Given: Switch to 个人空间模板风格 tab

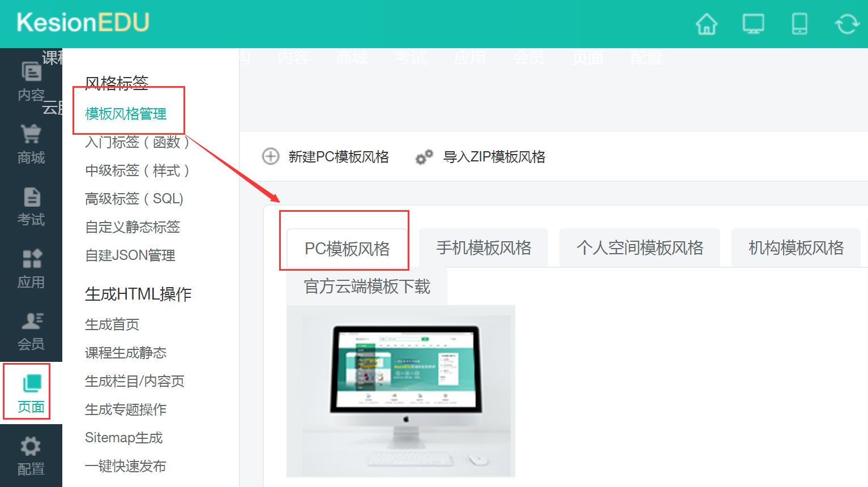Looking at the screenshot, I should 640,247.
